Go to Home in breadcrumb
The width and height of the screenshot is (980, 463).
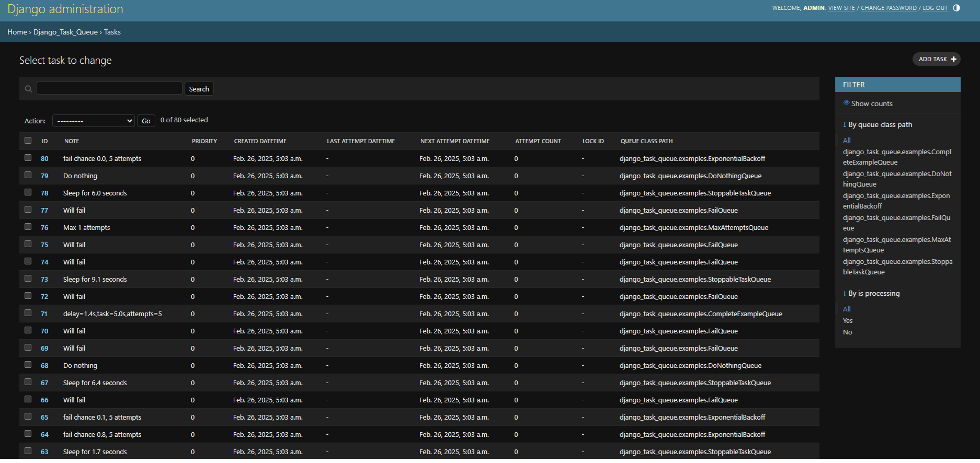(x=17, y=32)
